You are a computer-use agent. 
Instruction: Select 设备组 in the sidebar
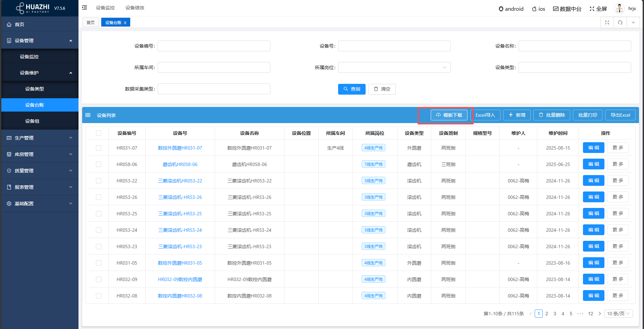coord(32,121)
